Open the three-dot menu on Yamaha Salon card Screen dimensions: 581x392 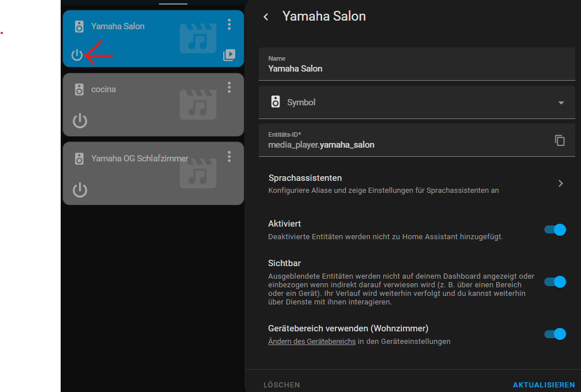pyautogui.click(x=229, y=25)
